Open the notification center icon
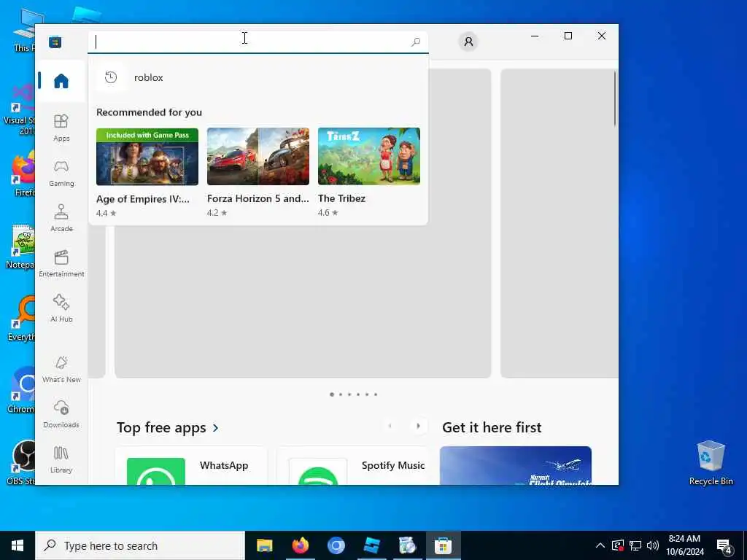 (724, 545)
